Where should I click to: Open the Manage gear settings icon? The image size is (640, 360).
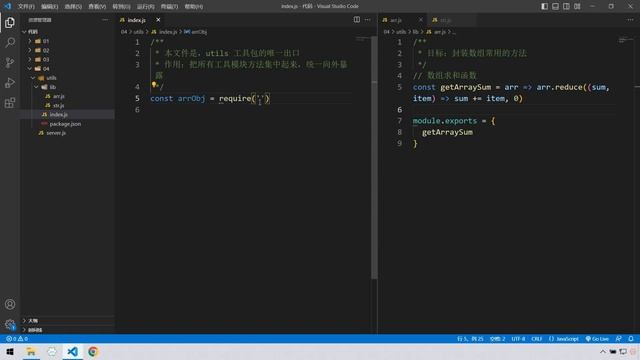pos(10,324)
